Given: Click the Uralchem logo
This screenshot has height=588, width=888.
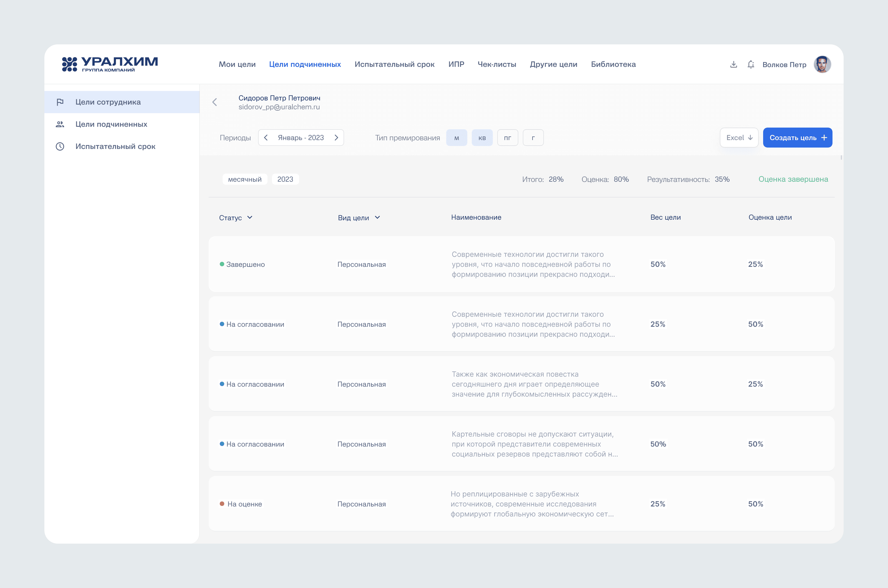Looking at the screenshot, I should point(110,64).
